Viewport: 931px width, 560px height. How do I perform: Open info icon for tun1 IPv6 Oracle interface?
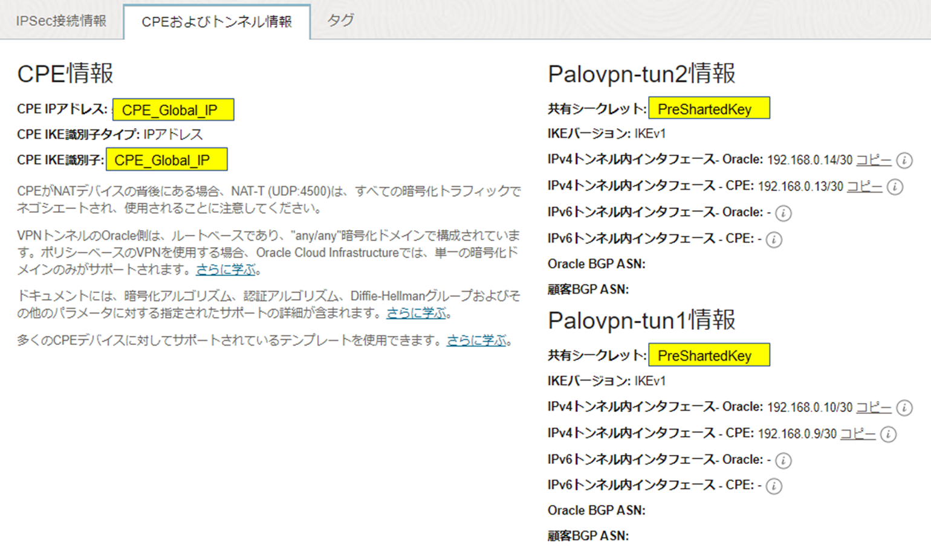(x=783, y=461)
